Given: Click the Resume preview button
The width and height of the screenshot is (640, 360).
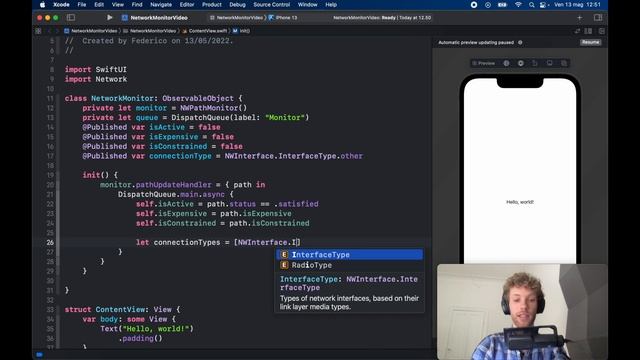Looking at the screenshot, I should point(590,42).
